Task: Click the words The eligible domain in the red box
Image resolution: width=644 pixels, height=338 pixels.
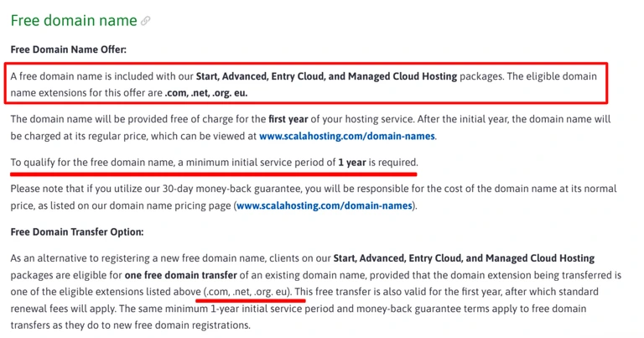Action: [x=552, y=76]
